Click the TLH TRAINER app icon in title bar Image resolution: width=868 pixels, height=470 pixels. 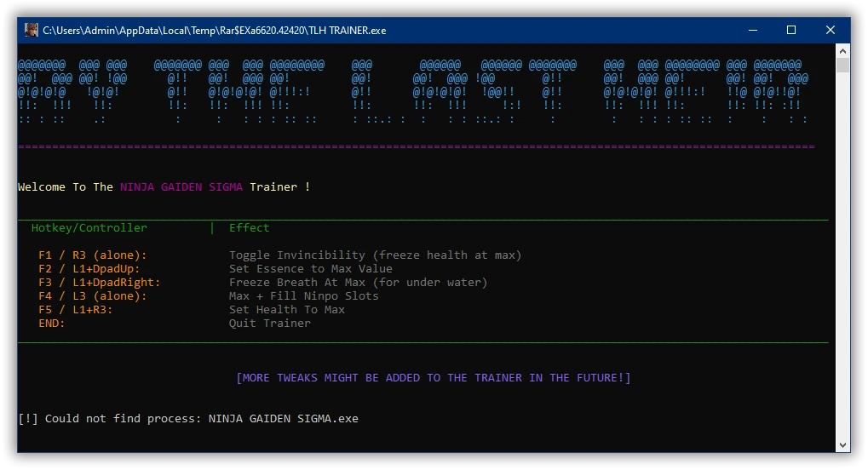[x=32, y=30]
